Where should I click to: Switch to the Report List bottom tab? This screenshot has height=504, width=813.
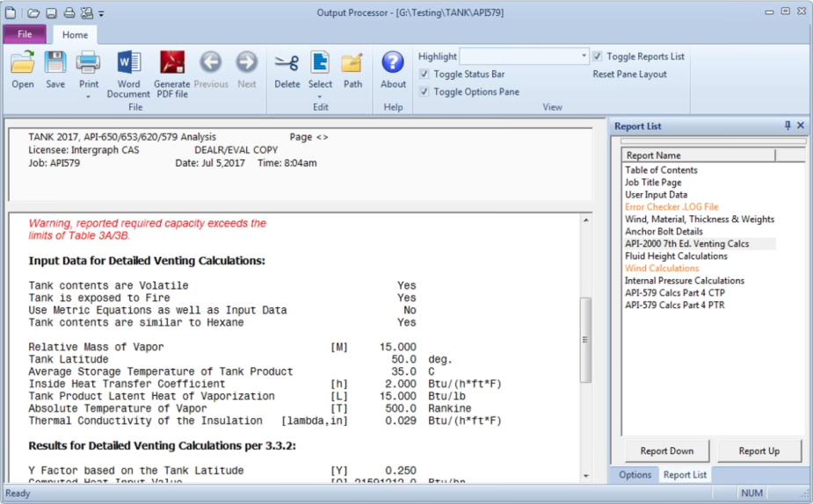point(685,474)
